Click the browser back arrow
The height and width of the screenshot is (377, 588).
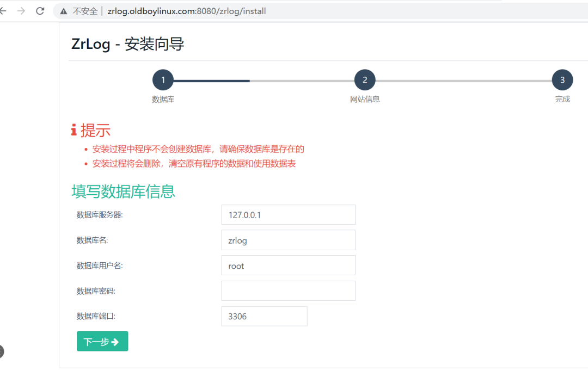click(x=3, y=11)
